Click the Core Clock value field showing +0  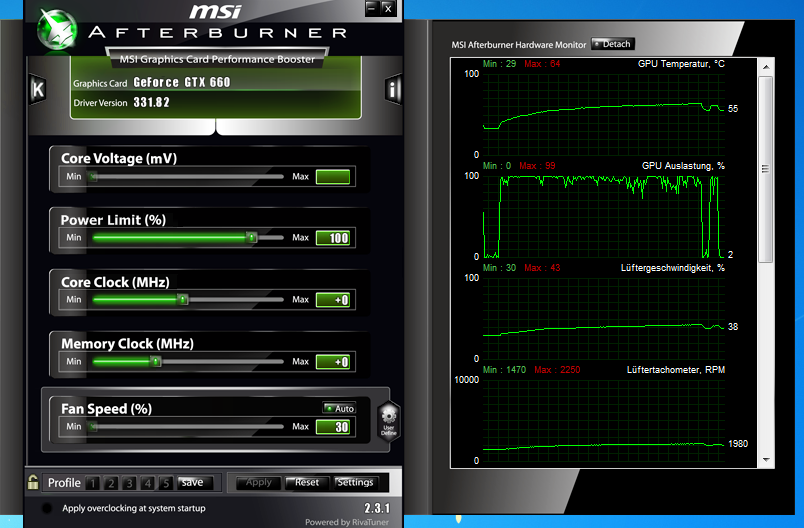point(333,300)
